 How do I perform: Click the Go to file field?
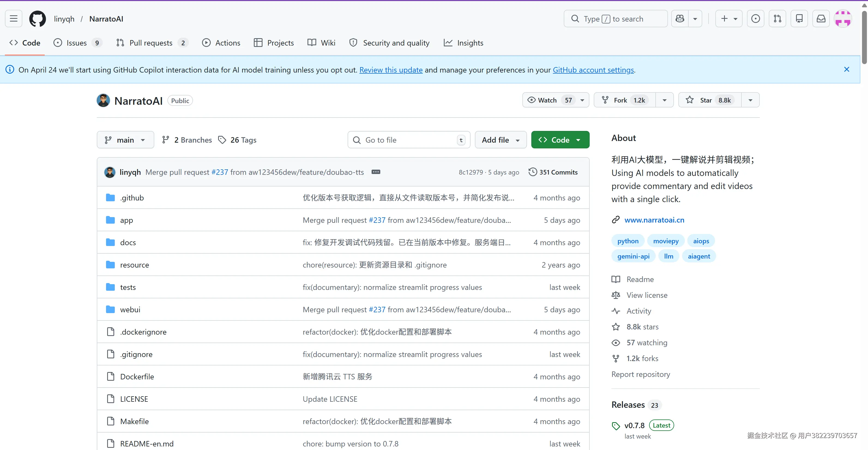click(x=404, y=140)
